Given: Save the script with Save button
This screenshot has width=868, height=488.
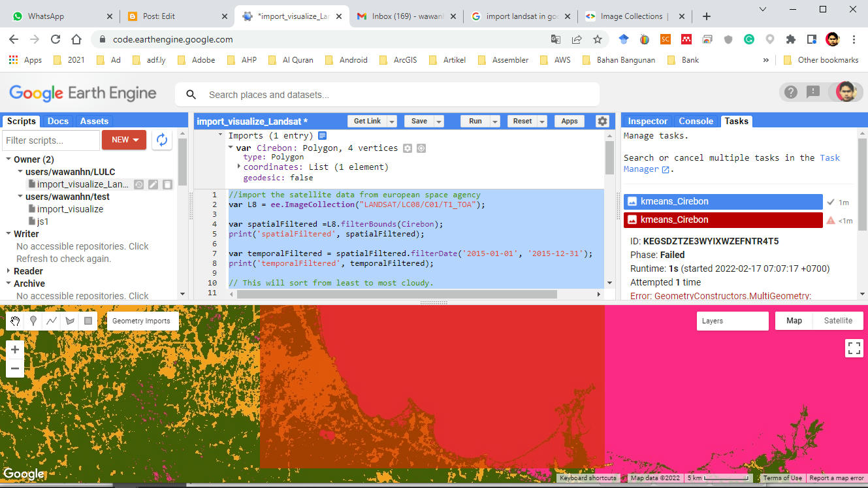Looking at the screenshot, I should tap(419, 122).
